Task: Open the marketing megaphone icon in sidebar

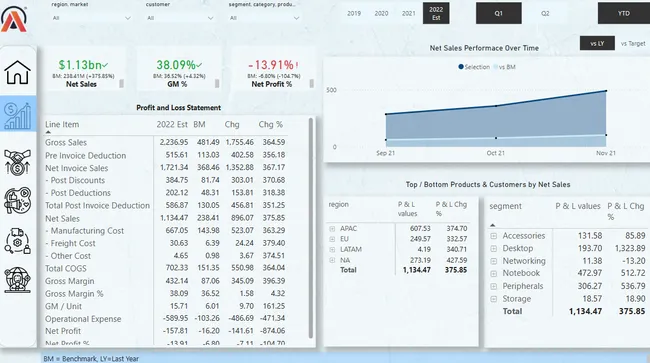Action: pos(17,201)
